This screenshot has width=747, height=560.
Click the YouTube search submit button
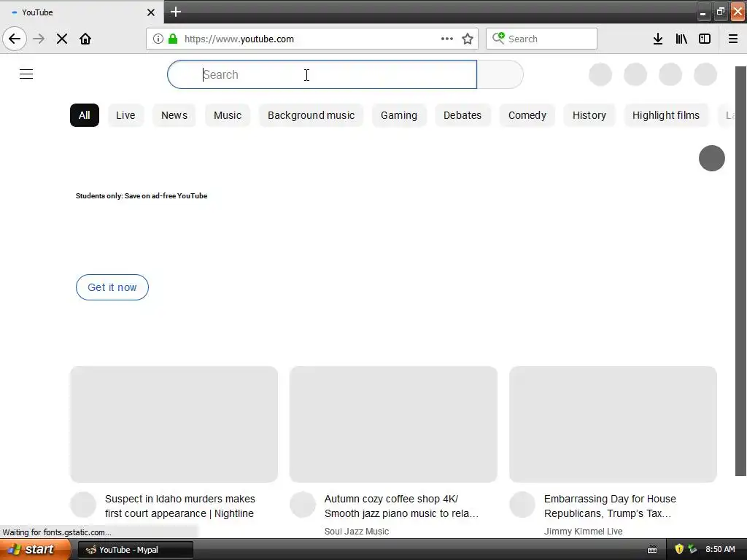point(500,74)
